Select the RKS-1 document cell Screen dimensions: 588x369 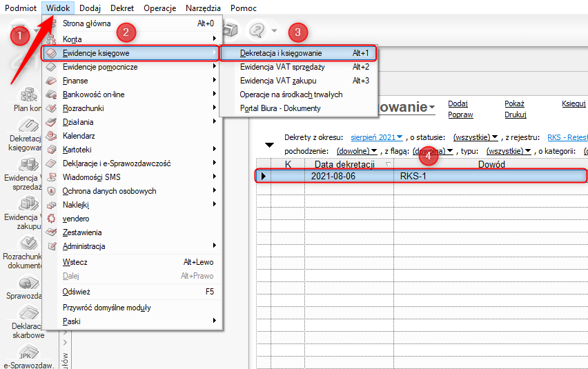tap(490, 176)
